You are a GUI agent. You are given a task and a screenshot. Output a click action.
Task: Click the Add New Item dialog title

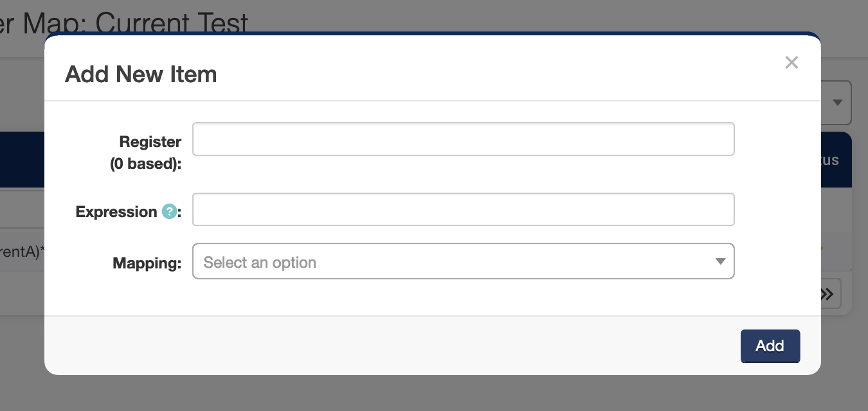pyautogui.click(x=140, y=74)
